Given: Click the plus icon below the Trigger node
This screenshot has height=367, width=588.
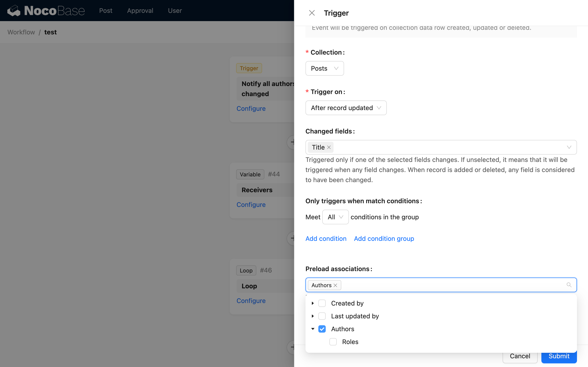Looking at the screenshot, I should [293, 142].
